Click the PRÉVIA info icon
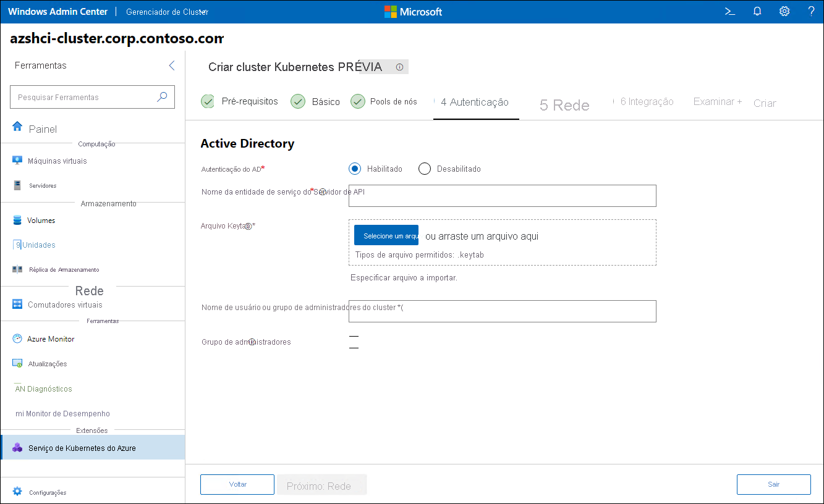824x504 pixels. tap(399, 67)
